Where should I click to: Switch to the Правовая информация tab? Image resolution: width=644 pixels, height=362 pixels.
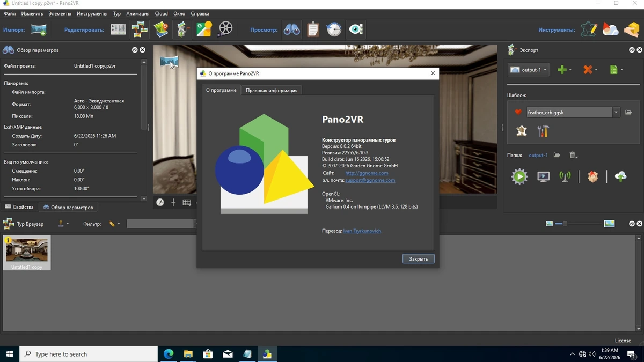coord(272,90)
